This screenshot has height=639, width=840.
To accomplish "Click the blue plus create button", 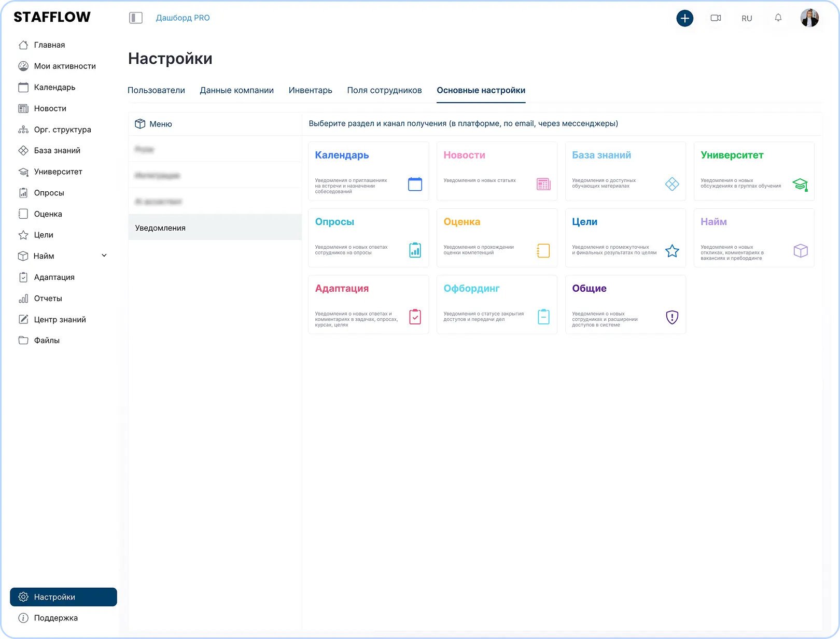I will (x=684, y=18).
